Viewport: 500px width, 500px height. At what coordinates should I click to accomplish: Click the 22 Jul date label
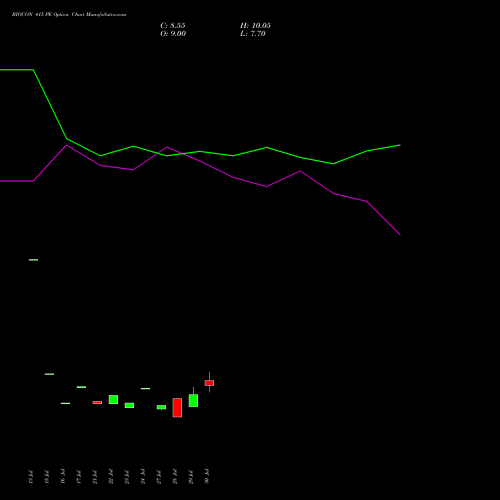tap(111, 477)
